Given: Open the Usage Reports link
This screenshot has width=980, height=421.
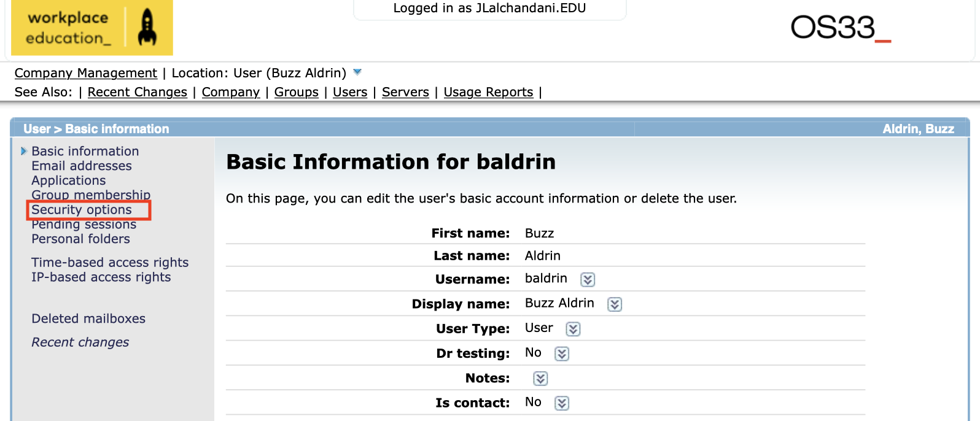Looking at the screenshot, I should pyautogui.click(x=488, y=92).
